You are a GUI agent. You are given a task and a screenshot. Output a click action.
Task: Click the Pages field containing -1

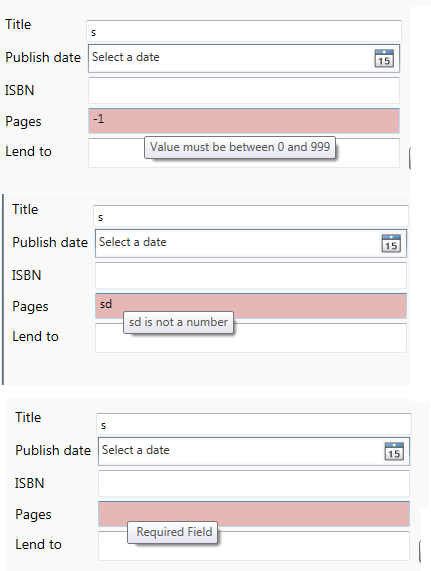[244, 121]
